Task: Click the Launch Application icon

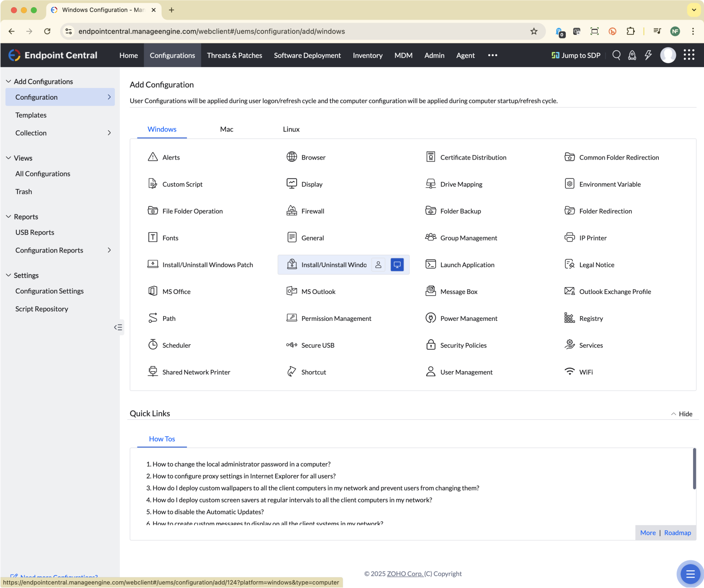Action: point(431,264)
